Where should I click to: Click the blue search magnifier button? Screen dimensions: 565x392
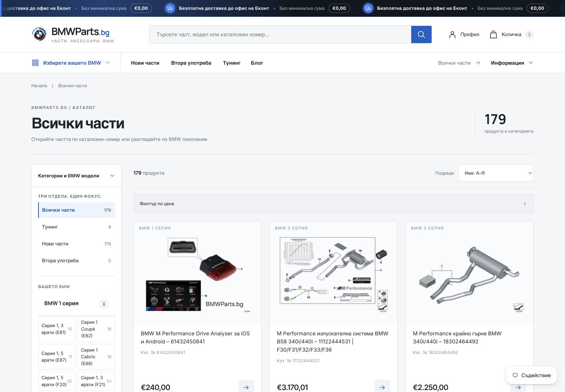pyautogui.click(x=421, y=34)
